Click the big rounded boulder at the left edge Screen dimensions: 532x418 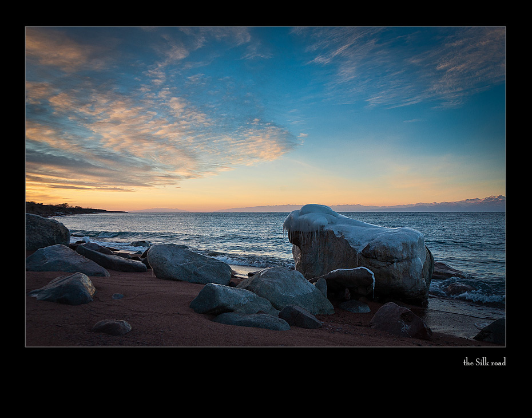[47, 231]
